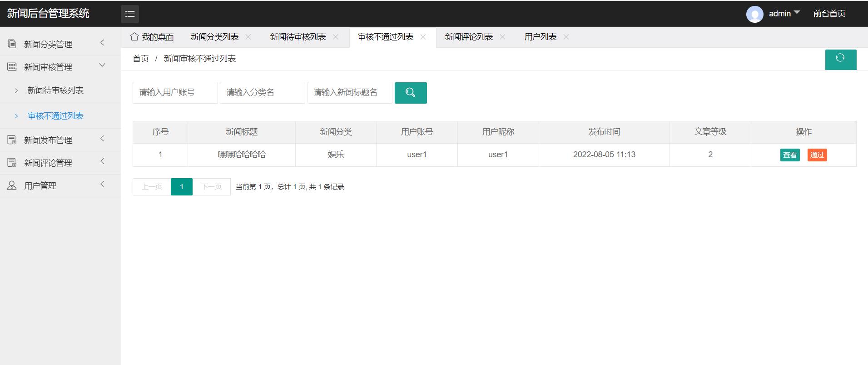Click the 序号 column header
The width and height of the screenshot is (868, 365).
pyautogui.click(x=160, y=132)
